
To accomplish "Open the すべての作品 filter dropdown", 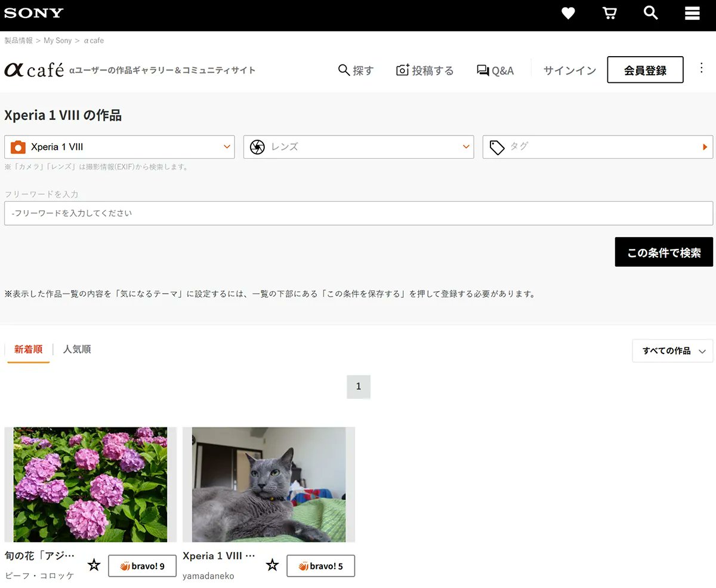I will (672, 350).
